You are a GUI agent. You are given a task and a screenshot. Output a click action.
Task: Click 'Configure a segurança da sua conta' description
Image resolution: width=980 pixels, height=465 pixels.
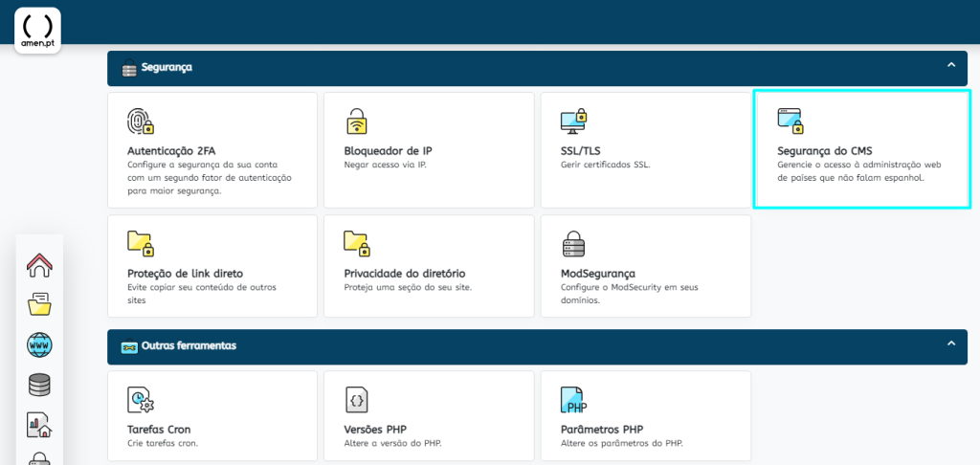point(210,178)
